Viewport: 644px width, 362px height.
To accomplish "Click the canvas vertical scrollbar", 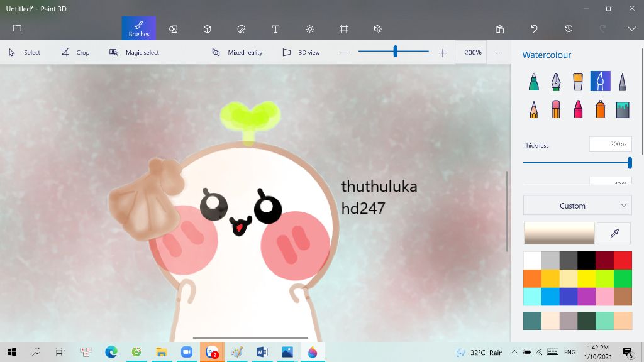I will (508, 211).
